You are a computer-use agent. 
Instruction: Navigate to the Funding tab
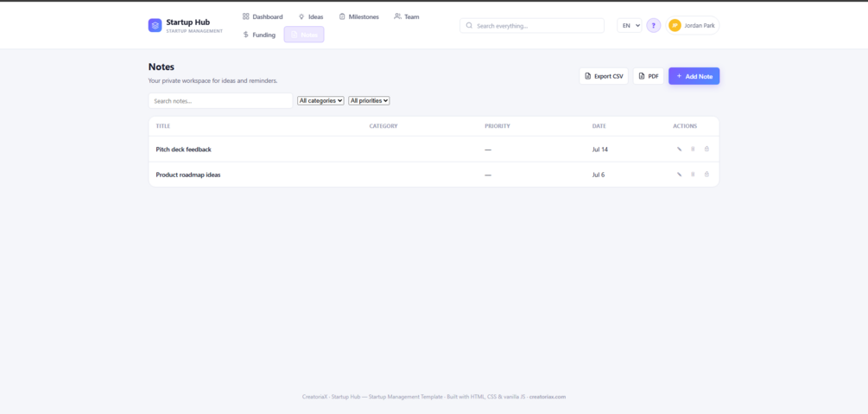click(259, 35)
